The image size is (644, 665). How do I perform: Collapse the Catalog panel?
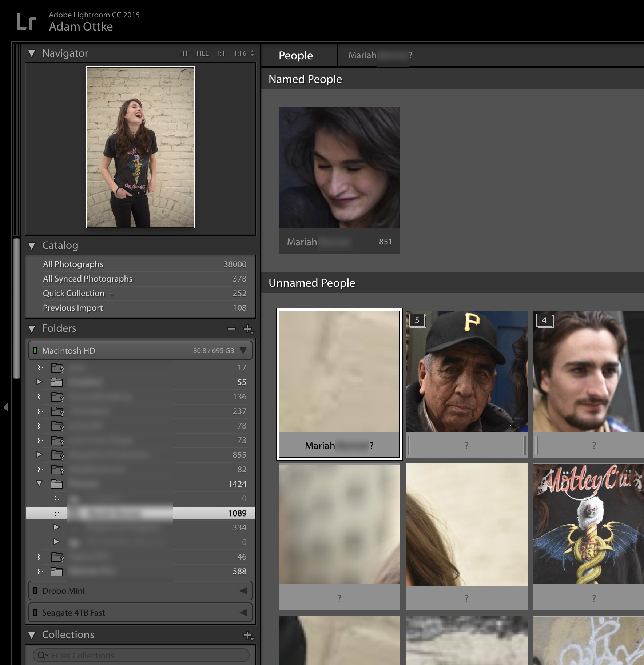tap(32, 246)
